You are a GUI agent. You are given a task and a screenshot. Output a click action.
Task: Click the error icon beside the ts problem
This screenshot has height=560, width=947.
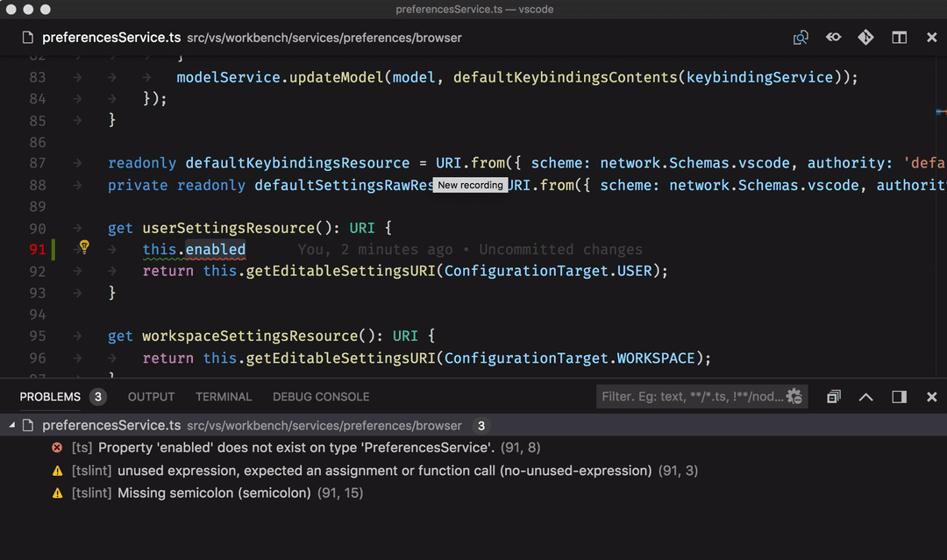[x=56, y=447]
